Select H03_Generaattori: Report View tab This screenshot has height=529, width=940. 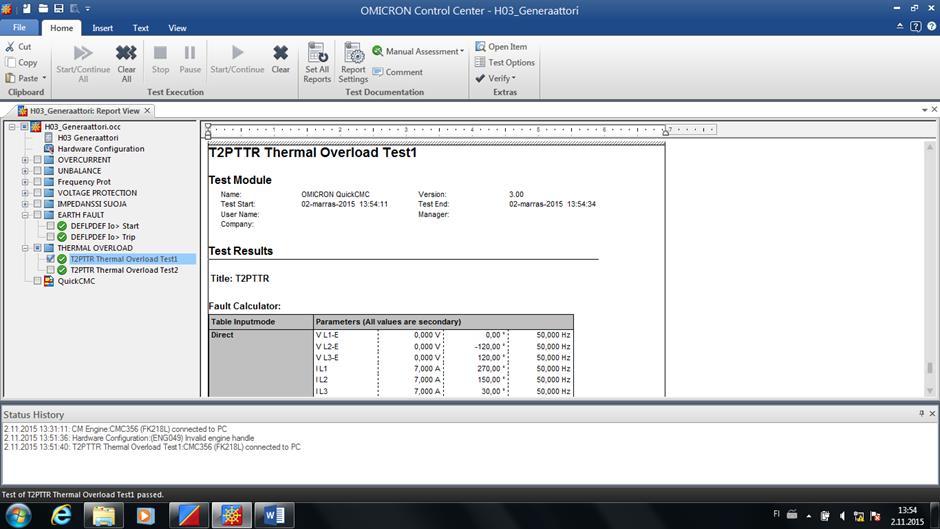[x=85, y=110]
